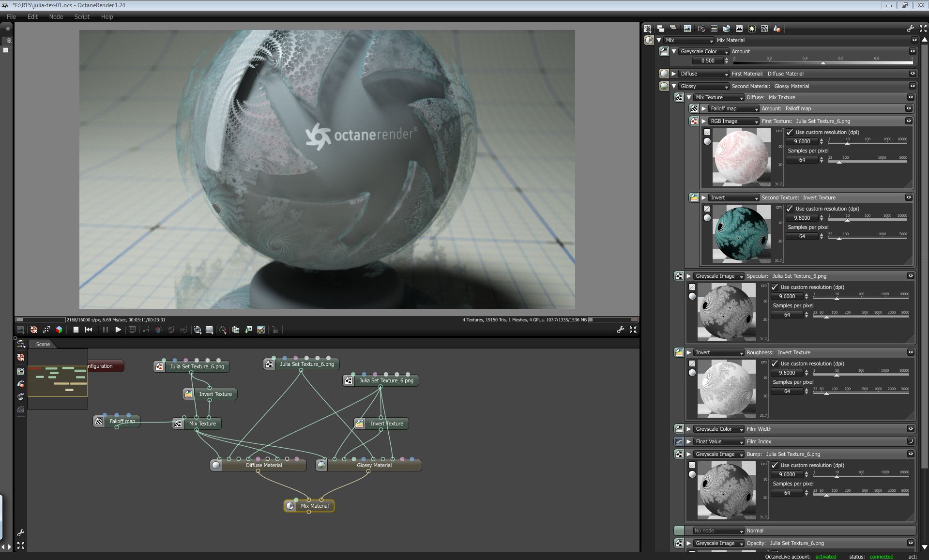This screenshot has width=929, height=560.
Task: Maximize the render viewport with the arrows icon
Action: click(x=633, y=330)
